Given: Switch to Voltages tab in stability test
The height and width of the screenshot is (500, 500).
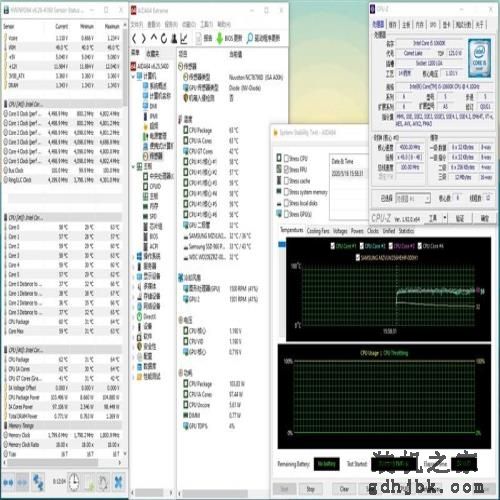Looking at the screenshot, I should [340, 231].
